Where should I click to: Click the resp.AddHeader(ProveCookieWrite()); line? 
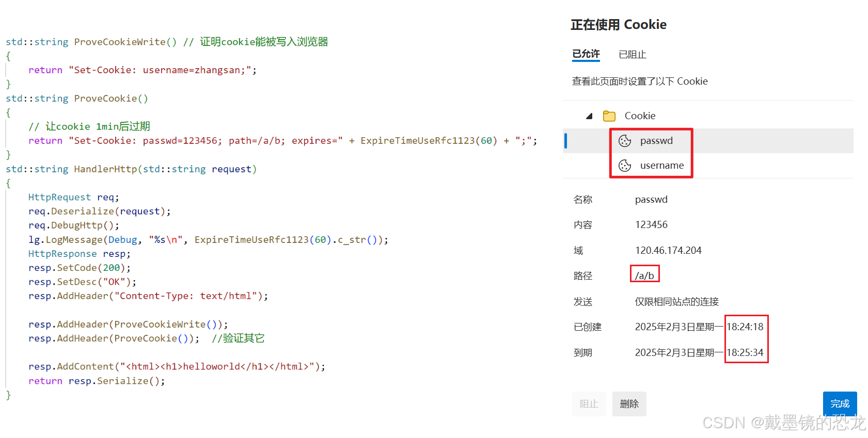(x=128, y=325)
